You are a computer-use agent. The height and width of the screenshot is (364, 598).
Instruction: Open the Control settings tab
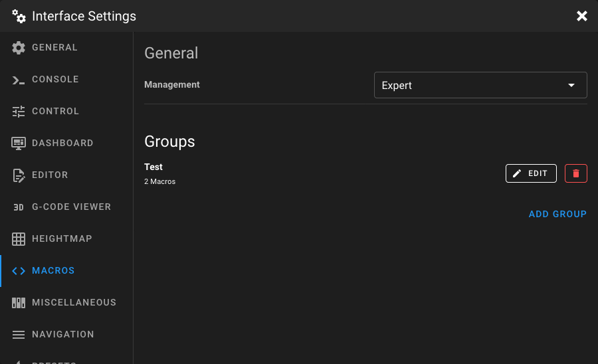(x=66, y=112)
